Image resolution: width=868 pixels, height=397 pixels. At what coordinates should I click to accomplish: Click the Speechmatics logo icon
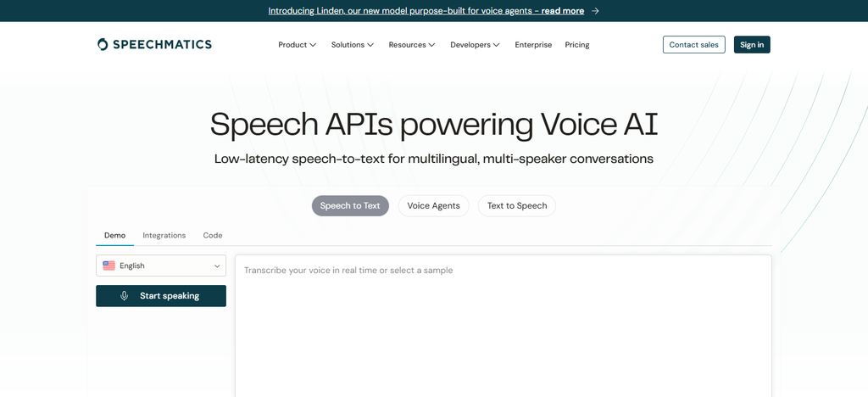103,44
